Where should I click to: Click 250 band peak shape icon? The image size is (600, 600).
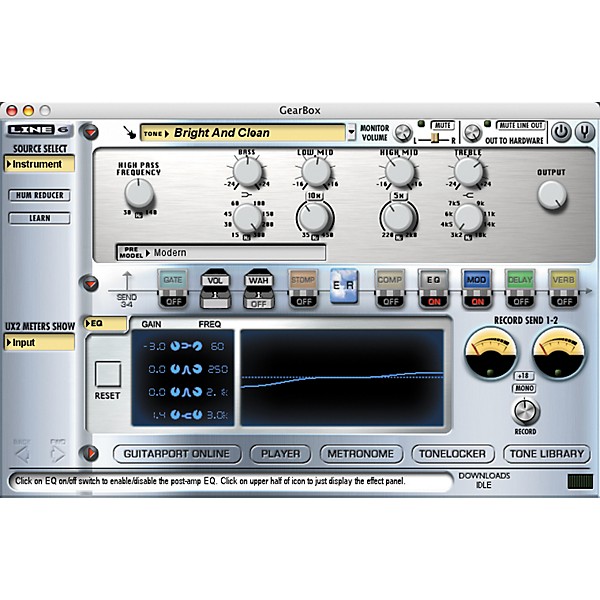tap(186, 369)
